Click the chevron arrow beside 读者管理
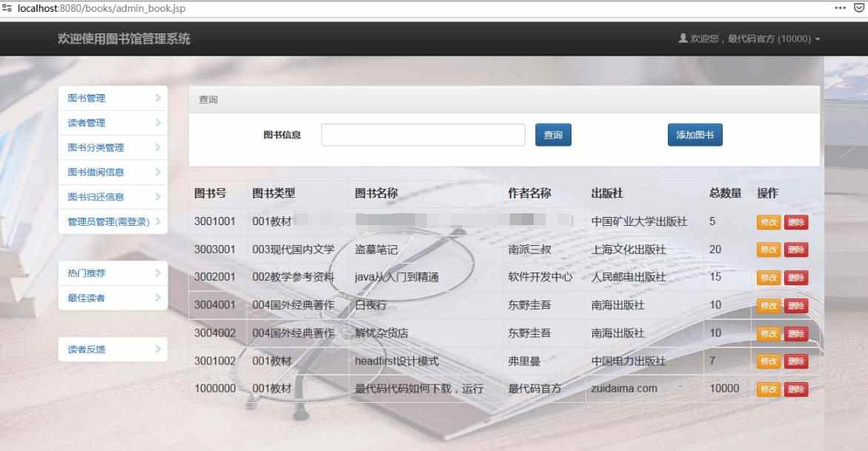 pos(158,122)
